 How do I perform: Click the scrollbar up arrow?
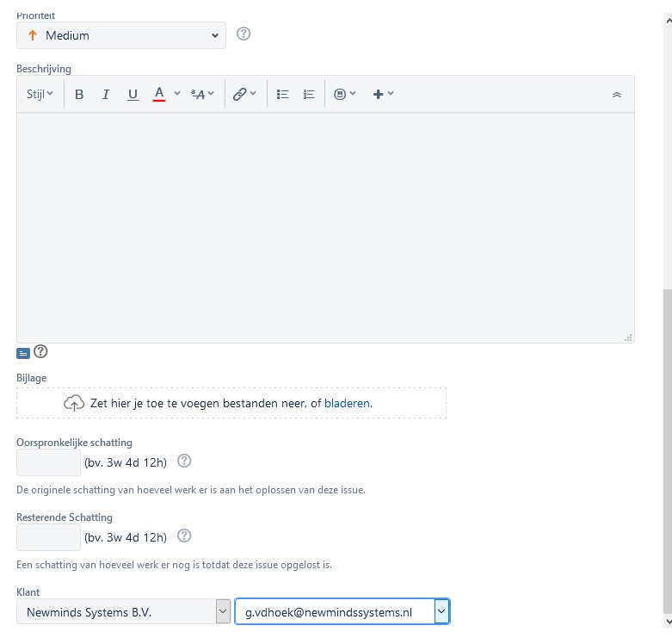tap(668, 20)
